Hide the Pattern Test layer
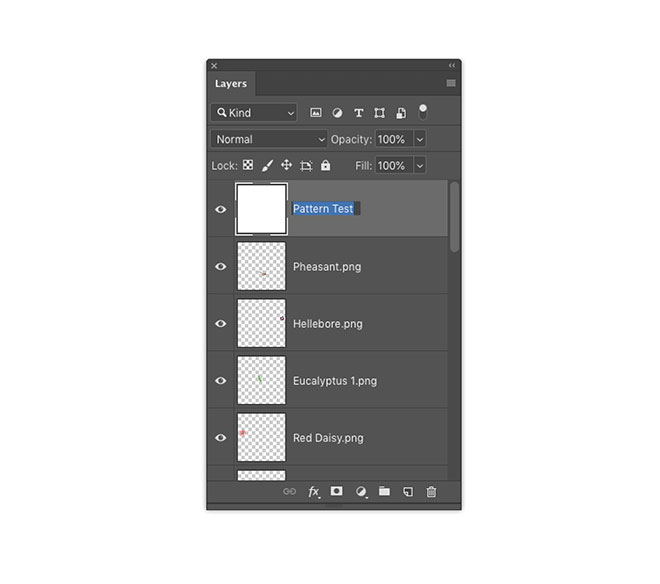 (221, 209)
